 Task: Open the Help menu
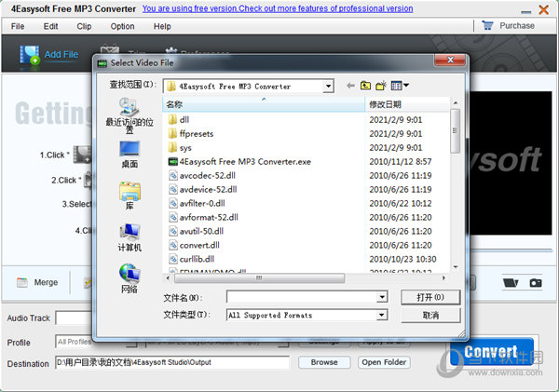[x=162, y=26]
